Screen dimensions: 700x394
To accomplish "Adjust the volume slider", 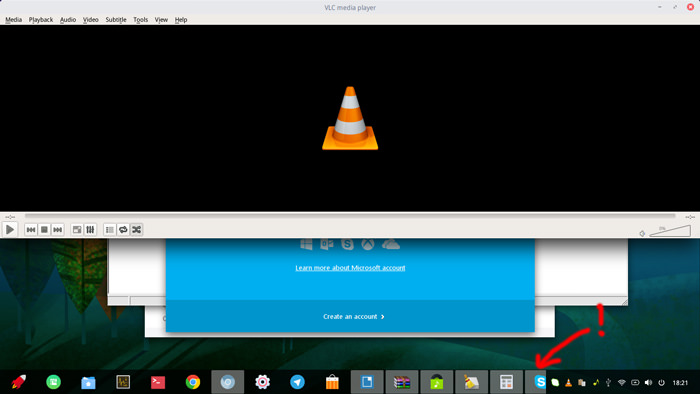I will point(670,231).
